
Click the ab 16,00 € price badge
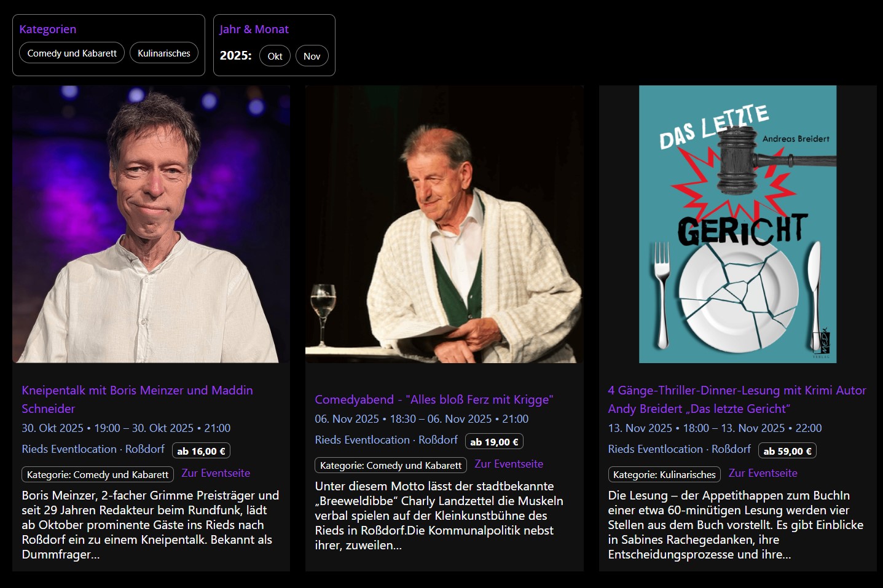[x=201, y=451]
